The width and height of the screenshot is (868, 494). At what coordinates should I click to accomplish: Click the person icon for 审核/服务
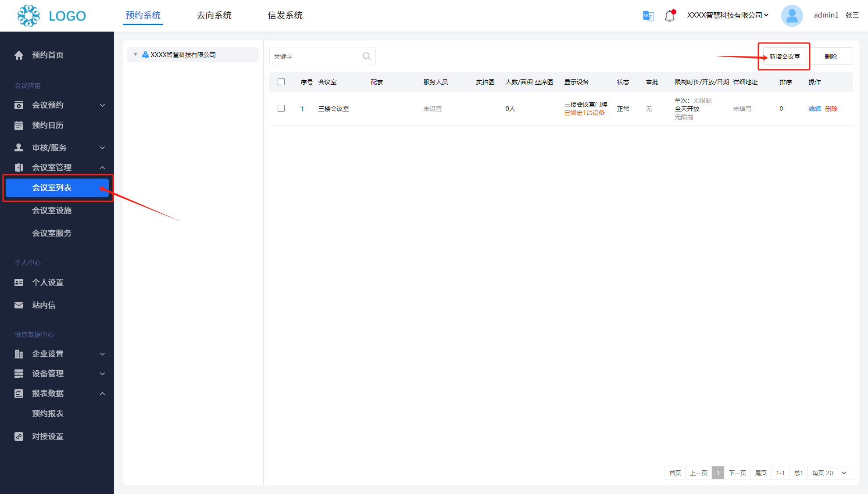pyautogui.click(x=19, y=148)
